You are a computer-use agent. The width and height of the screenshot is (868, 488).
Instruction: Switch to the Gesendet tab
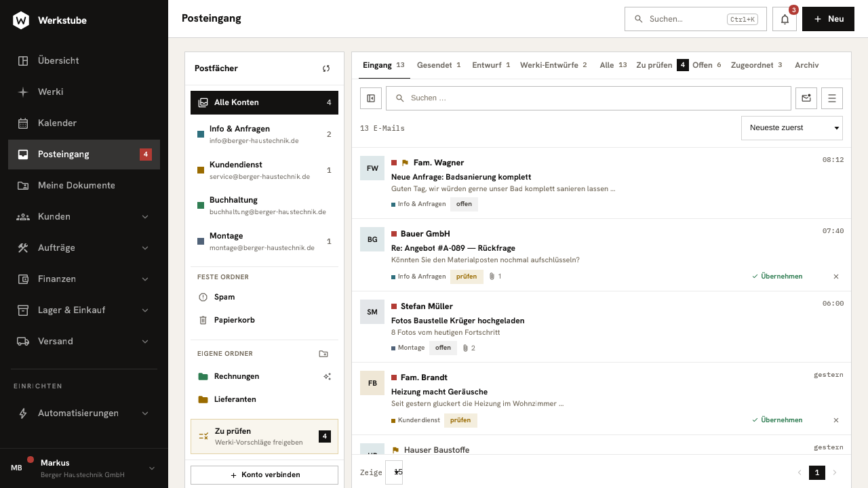tap(439, 65)
